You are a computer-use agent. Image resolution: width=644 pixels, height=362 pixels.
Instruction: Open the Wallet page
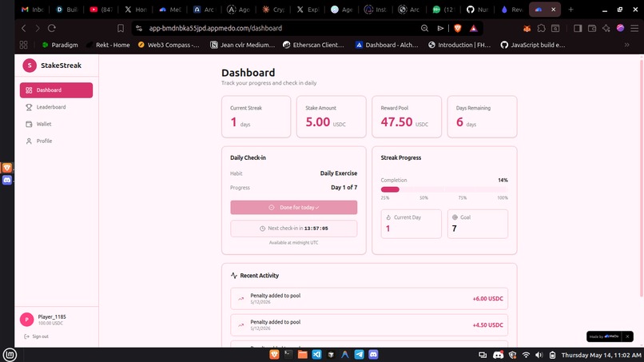tap(56, 124)
